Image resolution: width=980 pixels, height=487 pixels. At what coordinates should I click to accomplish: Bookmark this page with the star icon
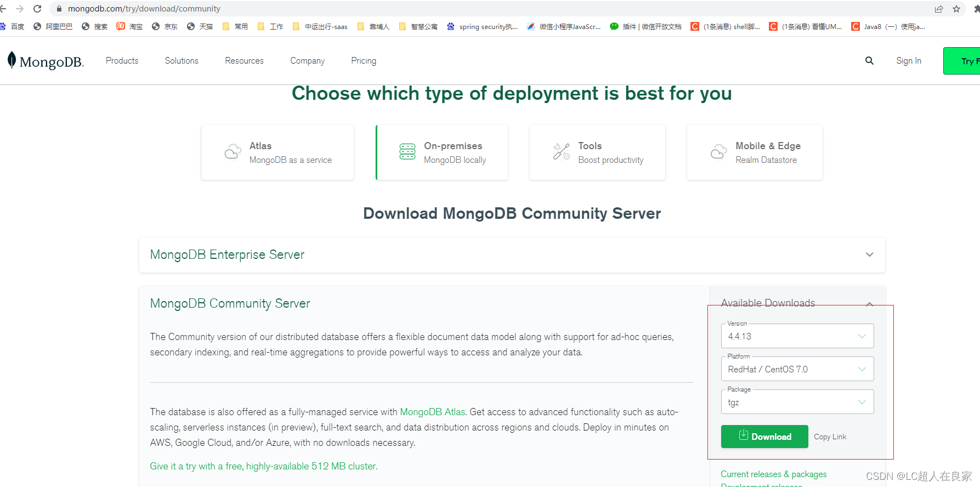[x=956, y=9]
